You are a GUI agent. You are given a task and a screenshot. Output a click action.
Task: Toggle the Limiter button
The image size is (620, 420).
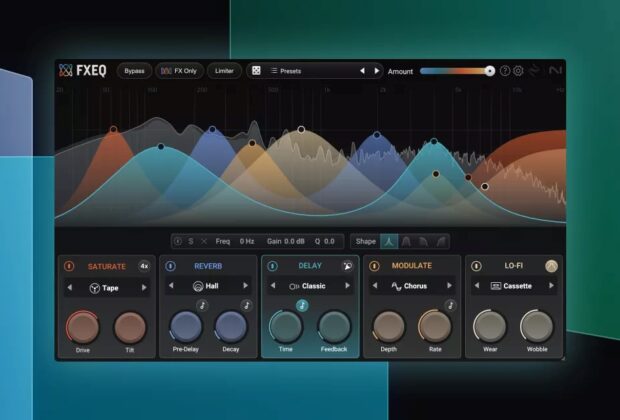click(x=224, y=71)
